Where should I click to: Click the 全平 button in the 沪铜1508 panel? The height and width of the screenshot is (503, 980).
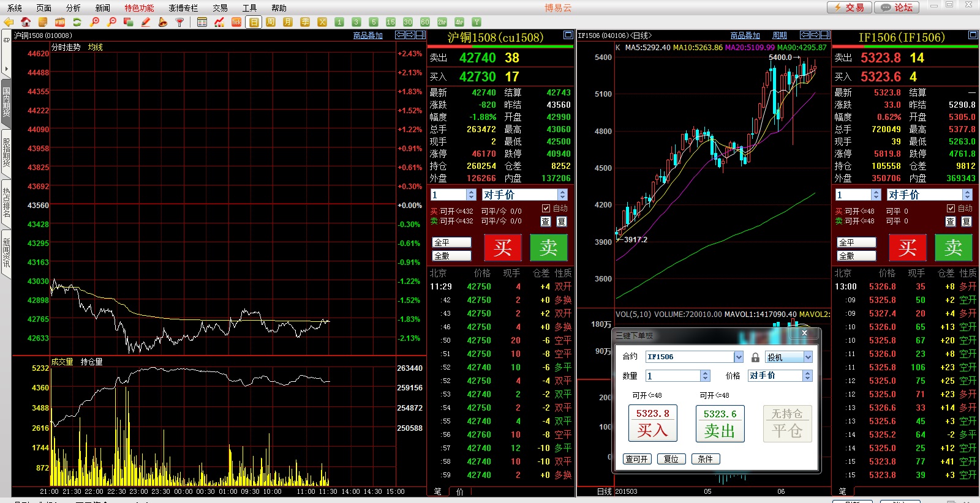tap(451, 242)
